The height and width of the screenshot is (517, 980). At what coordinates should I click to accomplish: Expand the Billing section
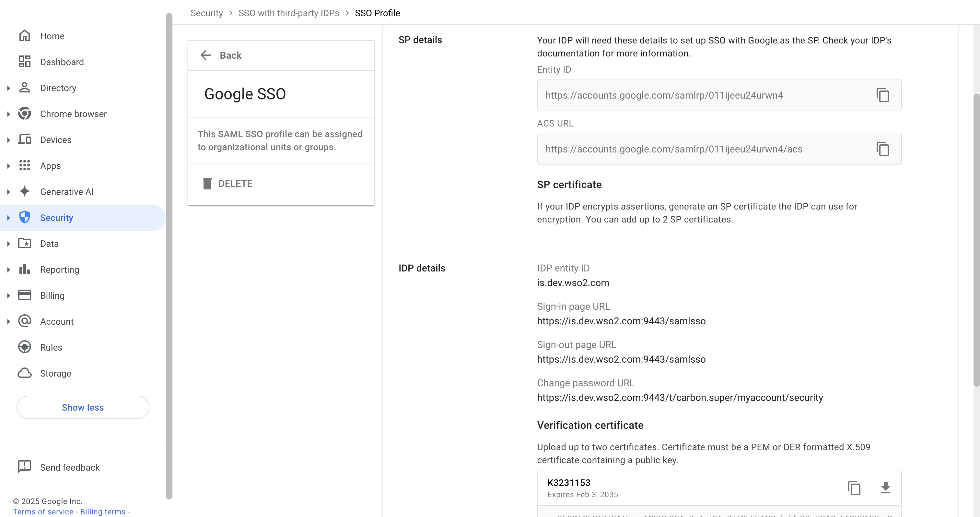(9, 295)
